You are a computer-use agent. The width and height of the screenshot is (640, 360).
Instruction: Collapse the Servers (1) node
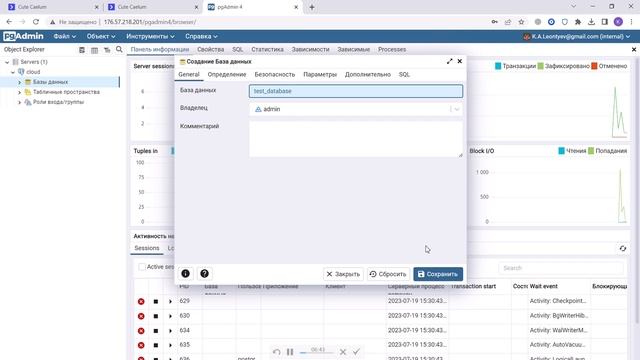click(7, 62)
